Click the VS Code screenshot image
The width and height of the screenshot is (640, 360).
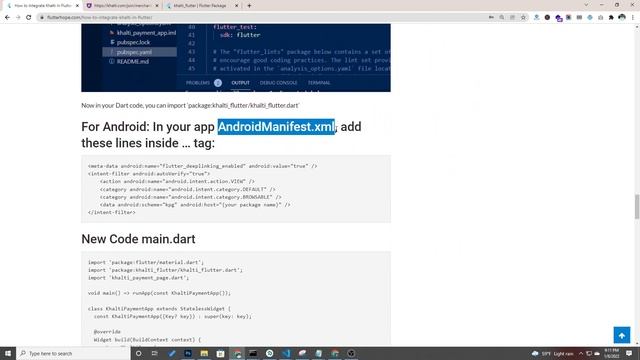[x=236, y=58]
